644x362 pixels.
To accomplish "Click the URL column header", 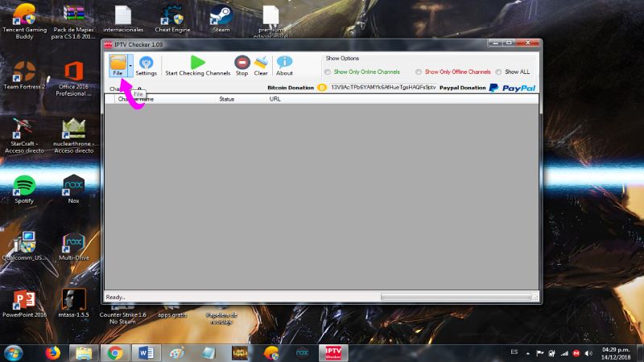I will tap(275, 99).
